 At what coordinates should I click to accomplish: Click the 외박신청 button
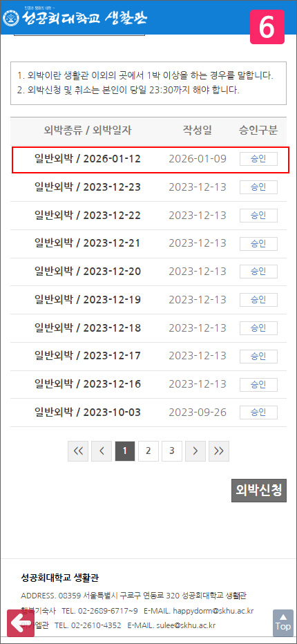point(259,490)
